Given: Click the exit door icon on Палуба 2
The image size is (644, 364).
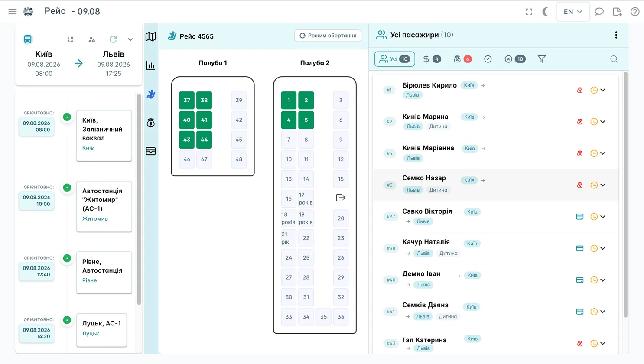Looking at the screenshot, I should 341,198.
